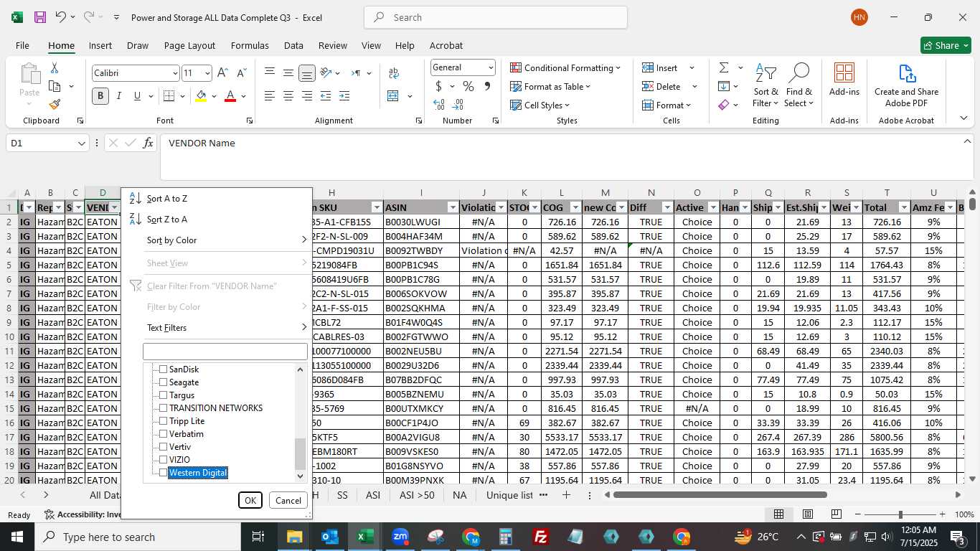The image size is (980, 551).
Task: Click the filter list search box
Action: point(225,352)
